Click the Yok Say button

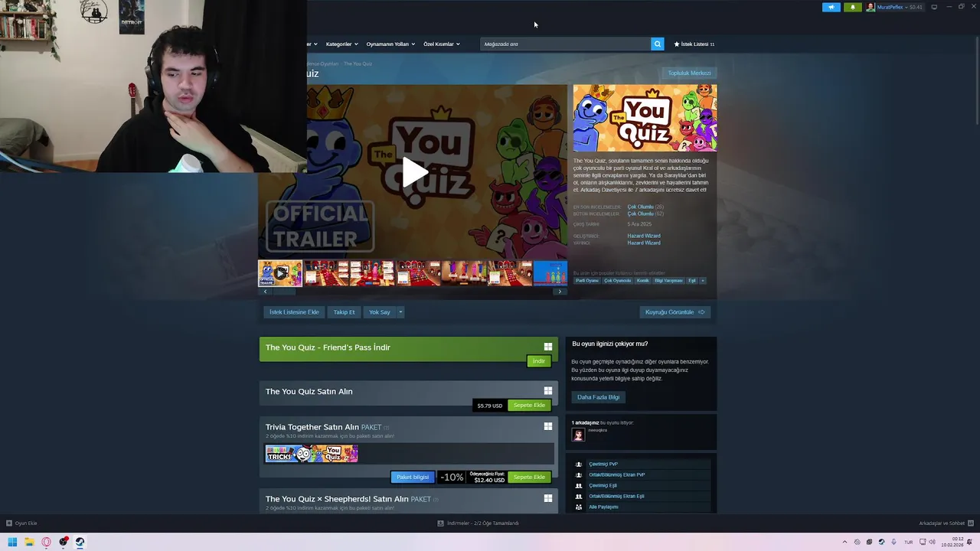click(x=380, y=312)
